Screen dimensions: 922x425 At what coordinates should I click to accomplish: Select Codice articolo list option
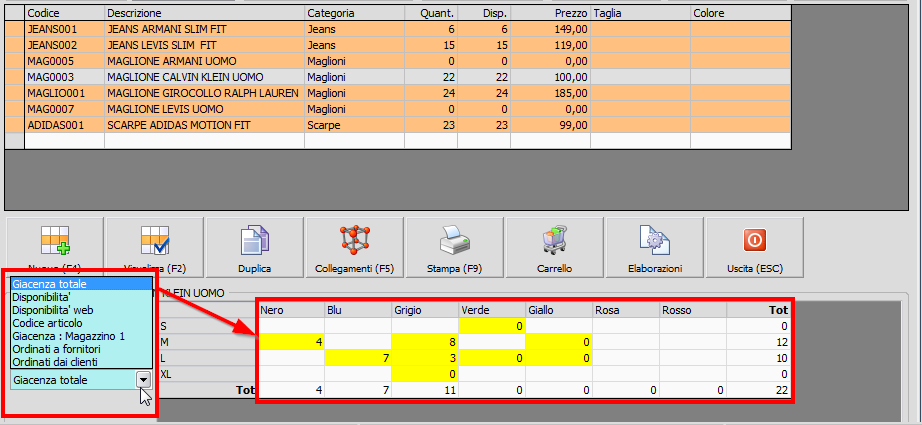click(81, 323)
